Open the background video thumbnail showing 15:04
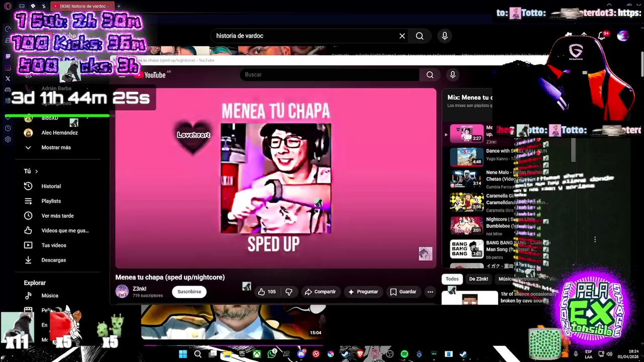Image resolution: width=644 pixels, height=362 pixels. 233,322
